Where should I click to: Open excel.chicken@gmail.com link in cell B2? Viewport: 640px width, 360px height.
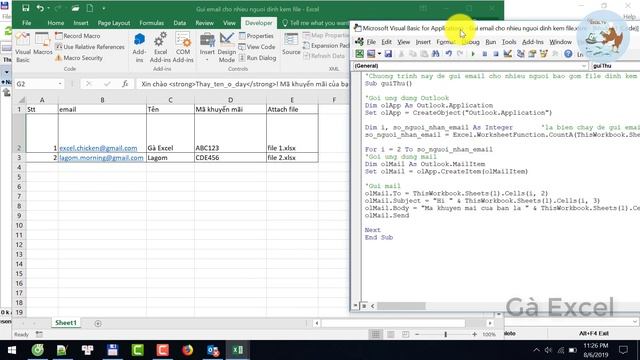click(x=98, y=148)
